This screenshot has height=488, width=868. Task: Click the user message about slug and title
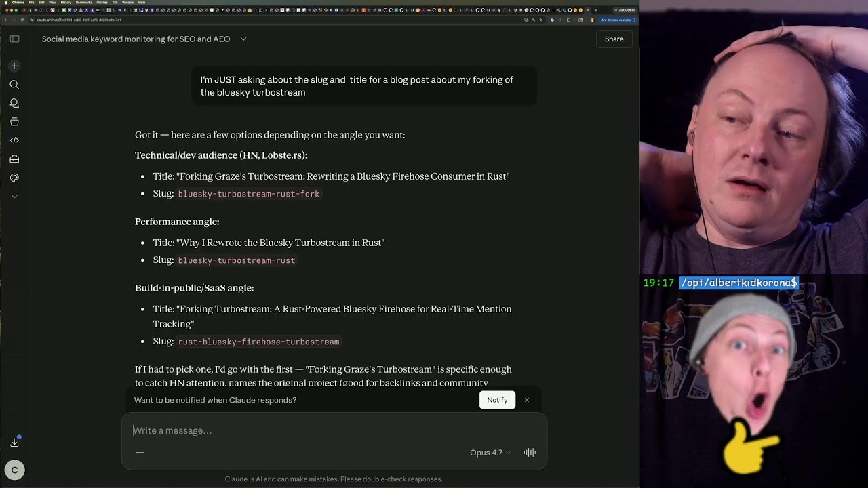point(363,86)
